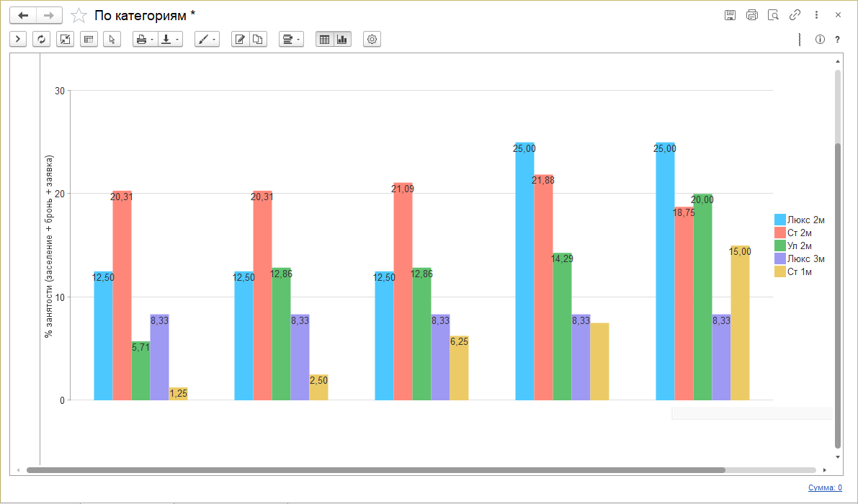Switch to bar chart view mode
This screenshot has width=858, height=504.
coord(342,40)
